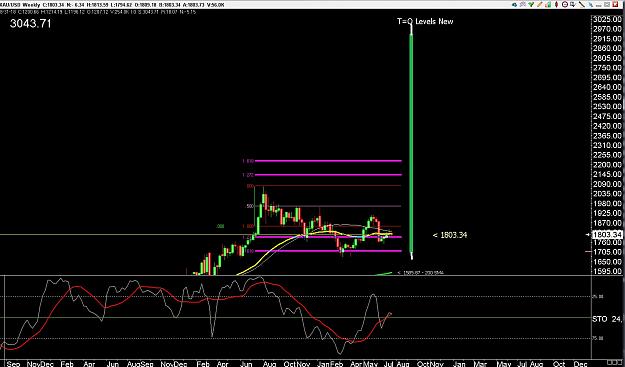Click the '< 1803.34' price annotation
625x367 pixels.
point(450,235)
